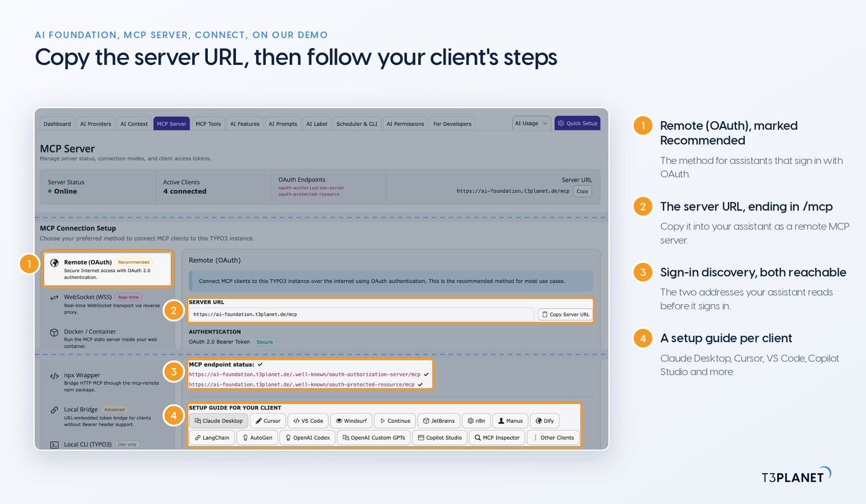Open the AutoGen setup guide
Image resolution: width=866 pixels, height=504 pixels.
pos(257,437)
